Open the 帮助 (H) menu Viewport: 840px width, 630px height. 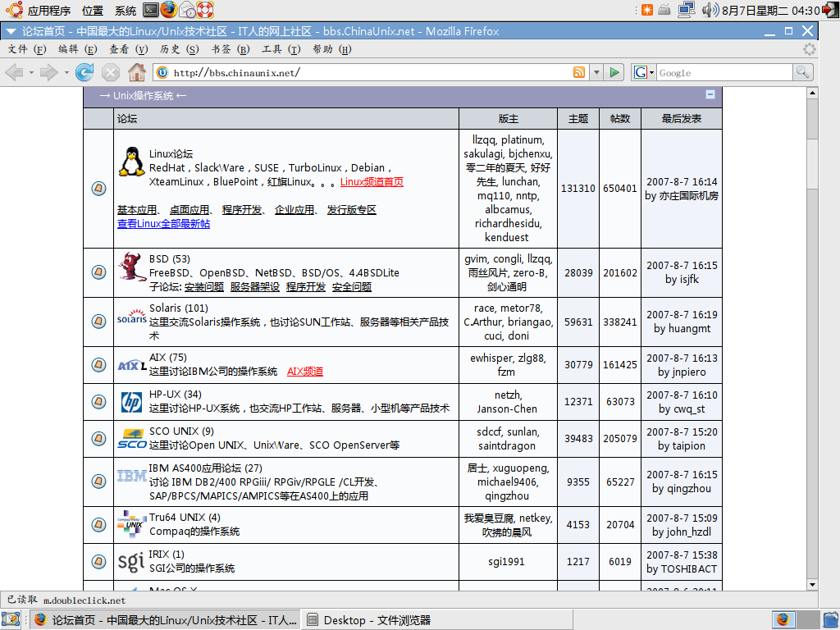332,49
